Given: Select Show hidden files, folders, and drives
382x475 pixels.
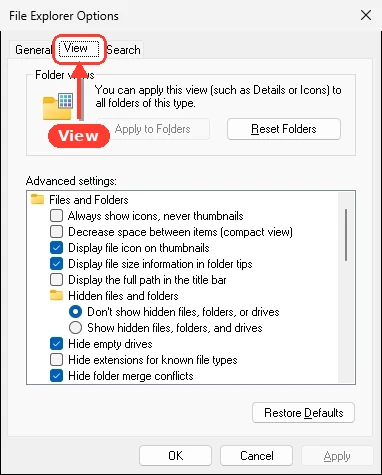Looking at the screenshot, I should (x=75, y=328).
